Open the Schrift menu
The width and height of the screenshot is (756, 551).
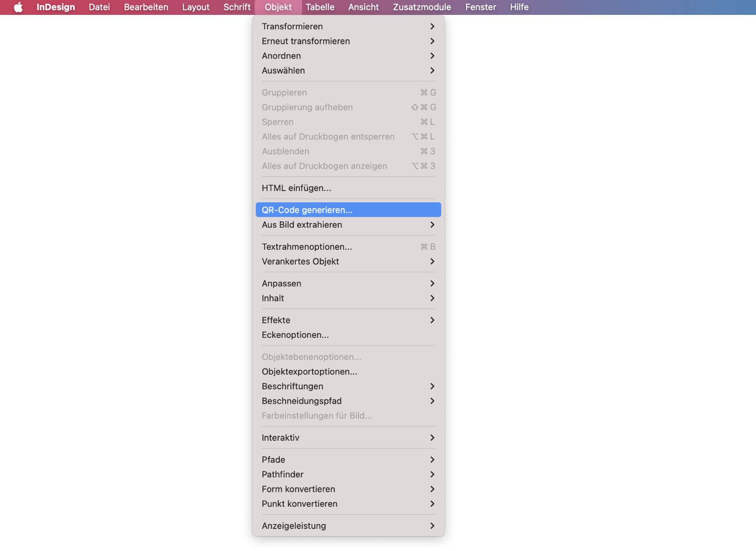(237, 7)
